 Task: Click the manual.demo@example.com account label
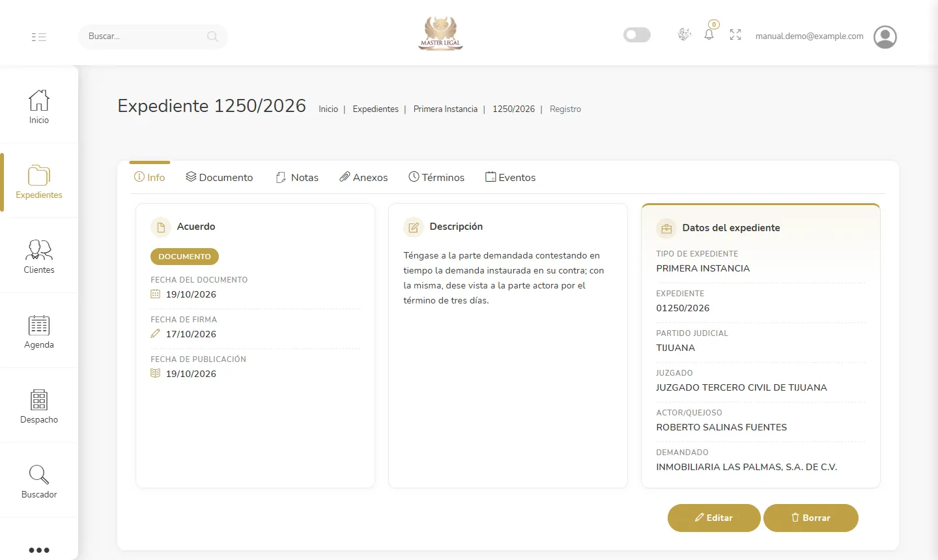pyautogui.click(x=810, y=36)
